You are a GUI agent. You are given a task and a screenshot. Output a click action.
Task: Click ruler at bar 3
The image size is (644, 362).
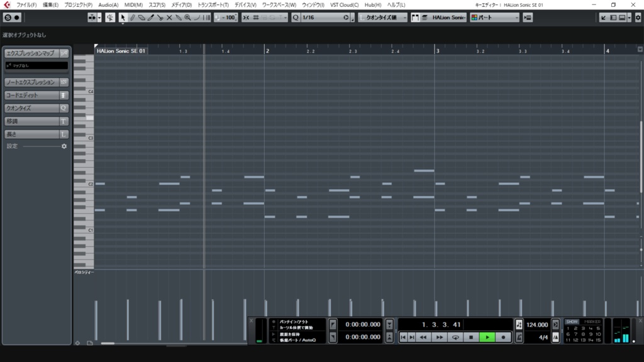438,51
